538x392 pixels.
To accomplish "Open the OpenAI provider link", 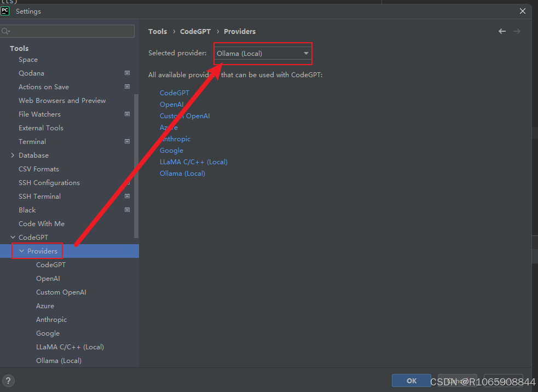I will click(x=171, y=105).
